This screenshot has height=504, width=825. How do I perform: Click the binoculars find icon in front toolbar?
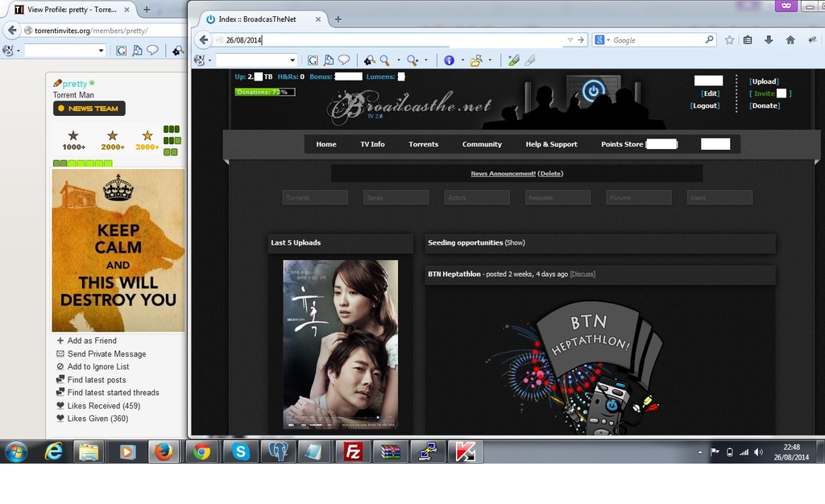(370, 60)
